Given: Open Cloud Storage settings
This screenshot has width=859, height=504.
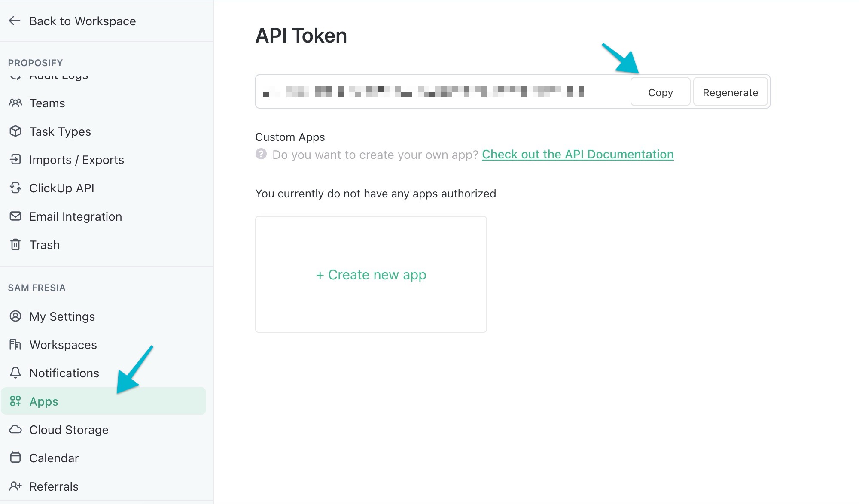Looking at the screenshot, I should 69,430.
